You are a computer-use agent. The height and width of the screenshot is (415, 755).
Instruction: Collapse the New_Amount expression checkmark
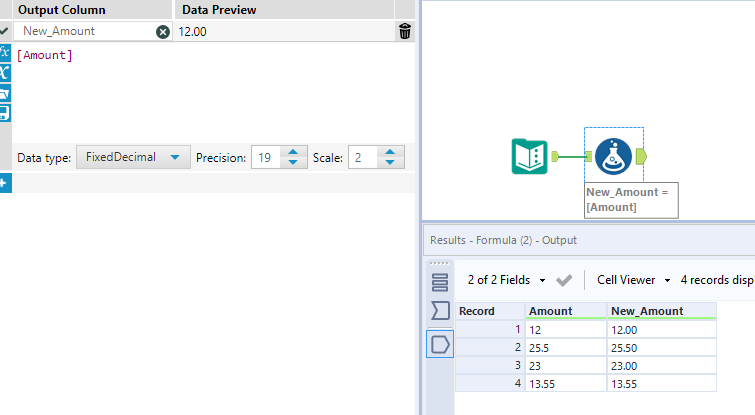click(x=4, y=31)
